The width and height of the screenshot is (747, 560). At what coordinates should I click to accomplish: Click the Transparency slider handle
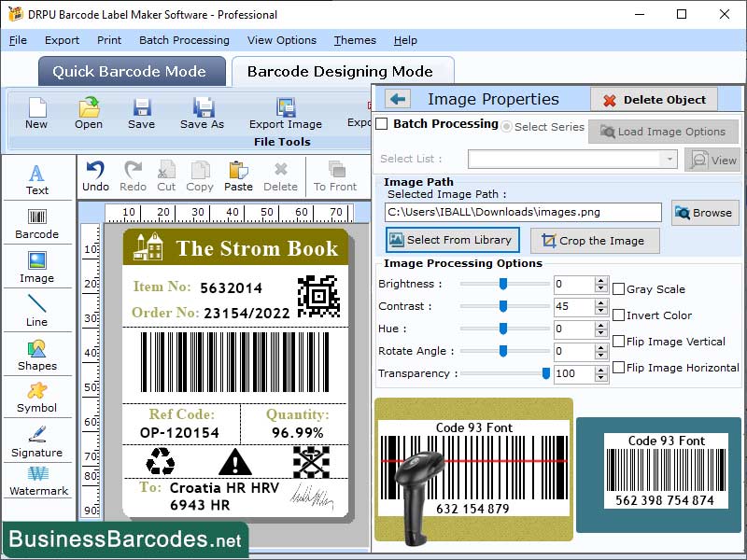click(546, 373)
